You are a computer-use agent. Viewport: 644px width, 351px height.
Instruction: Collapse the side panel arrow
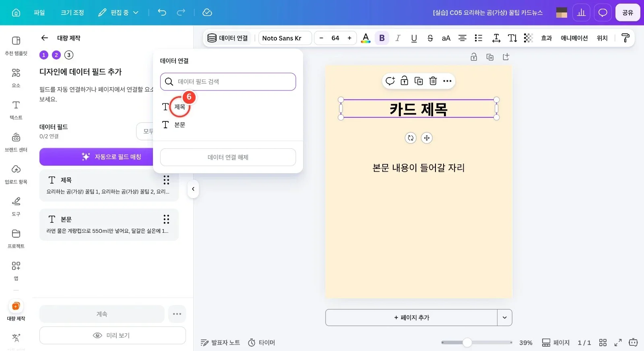click(x=193, y=189)
